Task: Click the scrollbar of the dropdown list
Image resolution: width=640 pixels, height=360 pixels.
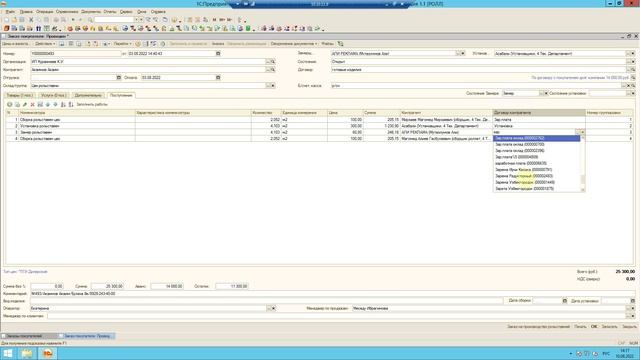Action: tap(583, 164)
